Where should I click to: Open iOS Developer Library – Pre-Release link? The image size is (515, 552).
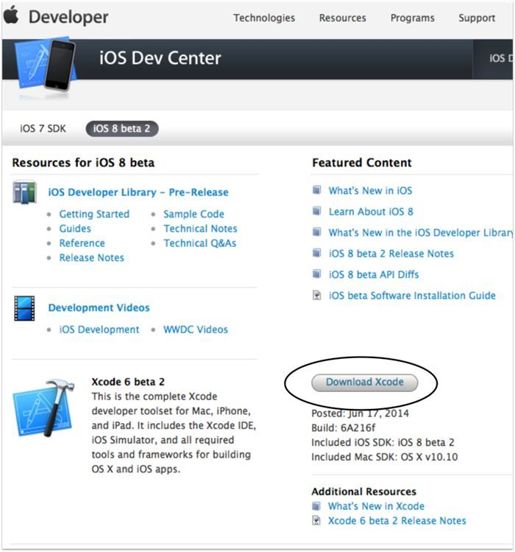point(138,192)
